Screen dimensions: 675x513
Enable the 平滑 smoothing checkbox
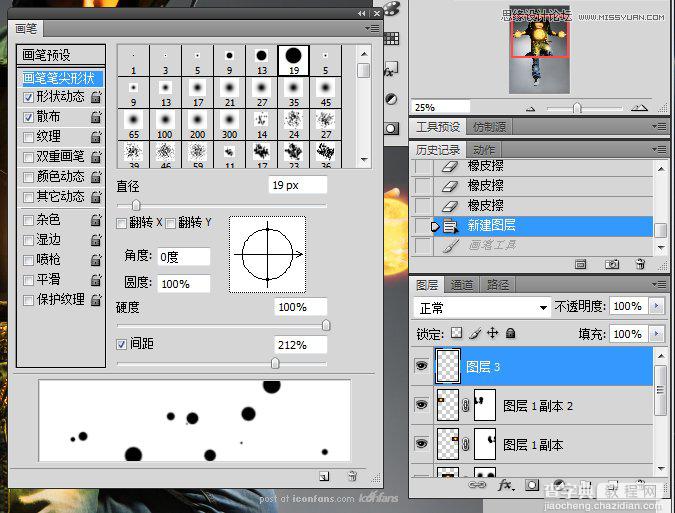(x=28, y=280)
